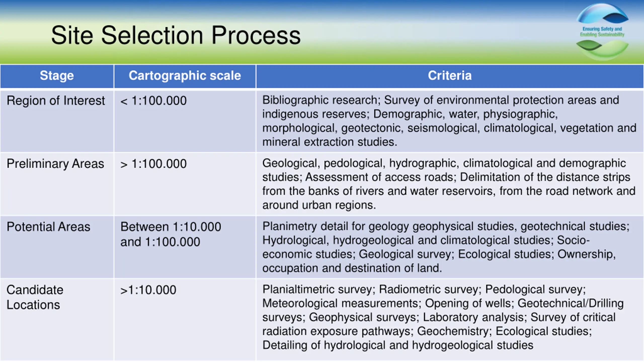Click the 'Potential Areas' stage cell
This screenshot has height=362, width=644.
pyautogui.click(x=57, y=247)
